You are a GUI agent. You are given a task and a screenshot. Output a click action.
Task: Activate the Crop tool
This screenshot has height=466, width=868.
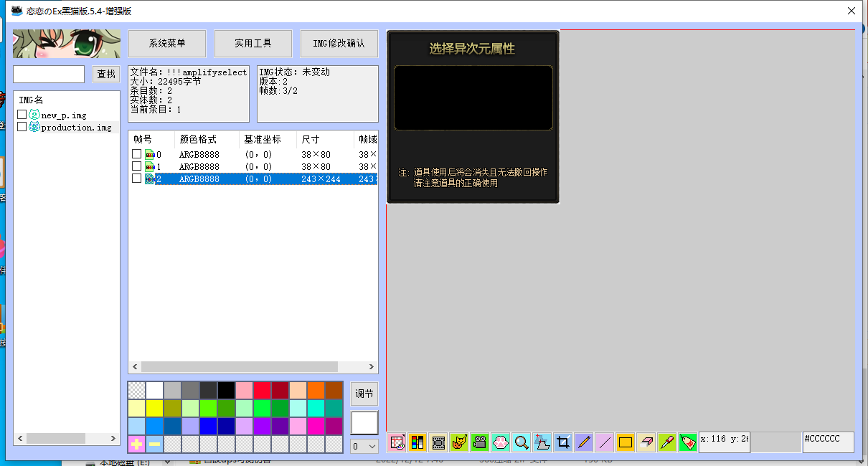pos(562,442)
